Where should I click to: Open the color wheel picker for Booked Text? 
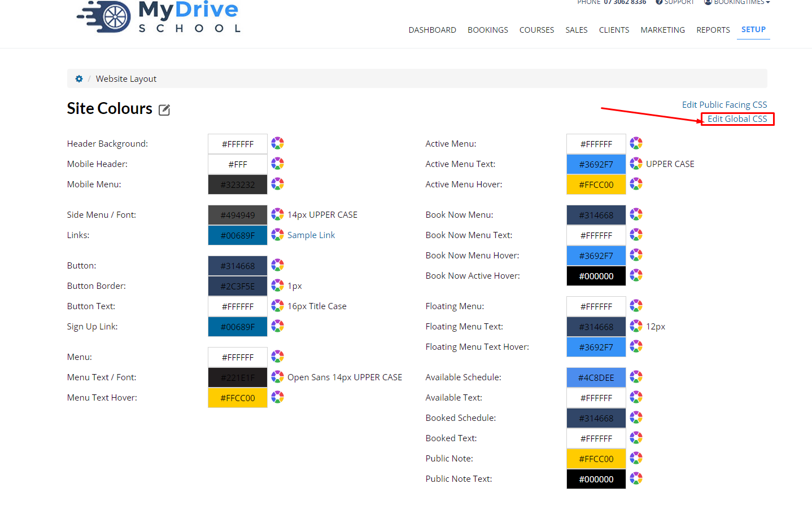636,438
